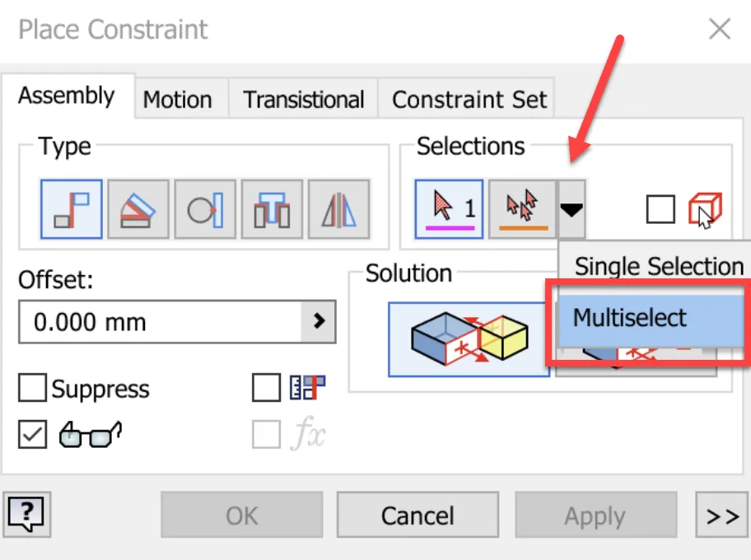Expand the Offset value flyout arrow

319,321
